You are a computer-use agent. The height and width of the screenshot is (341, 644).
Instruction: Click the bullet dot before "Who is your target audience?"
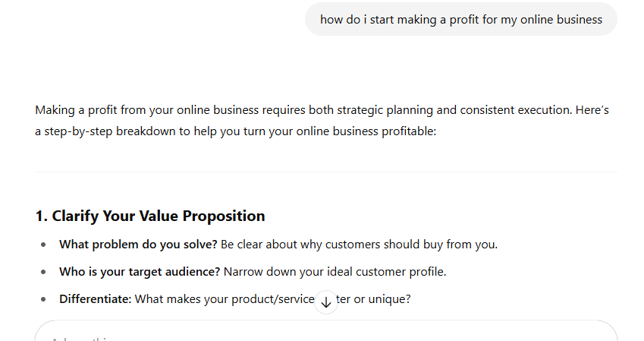click(x=43, y=272)
